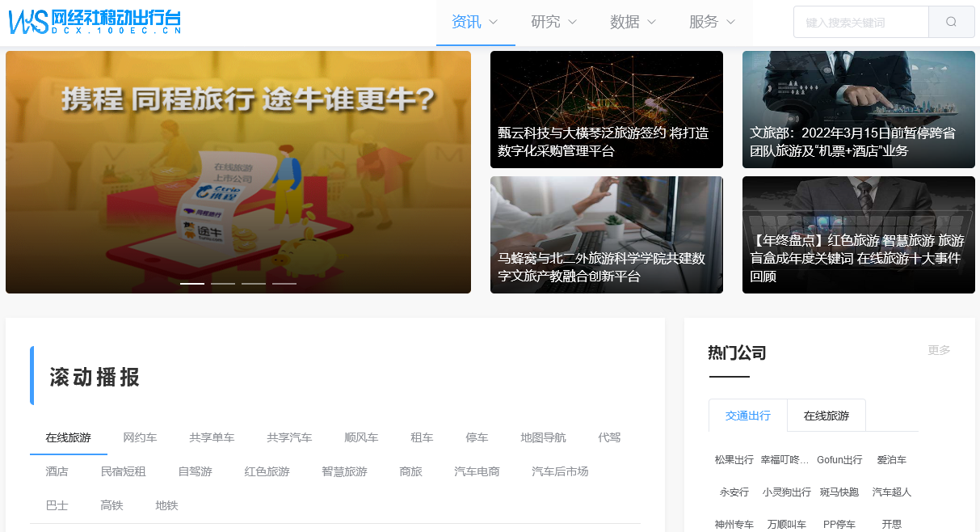Image resolution: width=980 pixels, height=532 pixels.
Task: Click the 热门公司 panel heading
Action: tap(737, 353)
